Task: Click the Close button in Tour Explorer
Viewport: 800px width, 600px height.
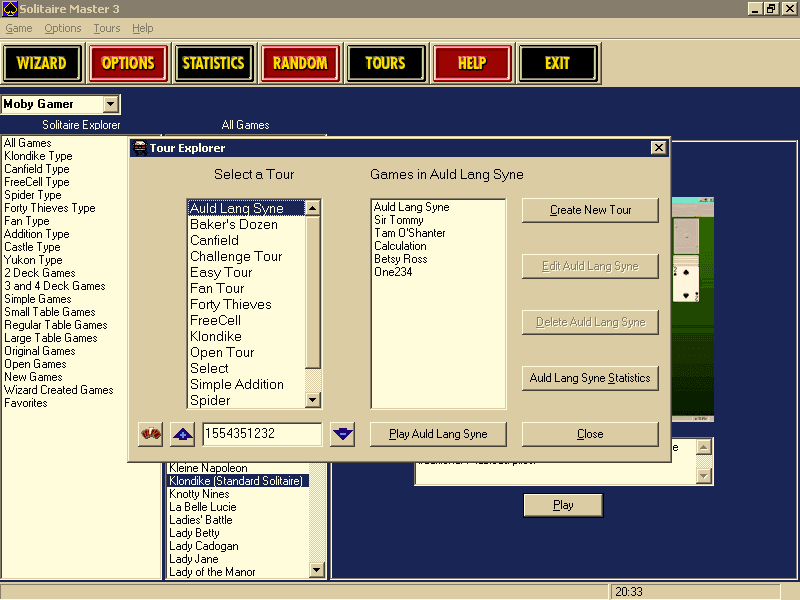Action: [590, 434]
